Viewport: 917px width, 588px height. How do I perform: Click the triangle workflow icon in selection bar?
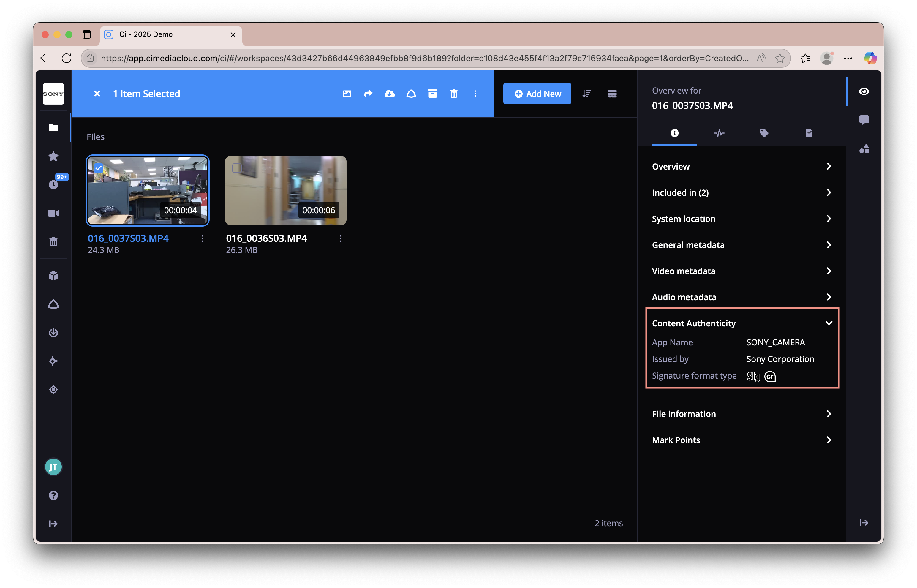coord(411,94)
